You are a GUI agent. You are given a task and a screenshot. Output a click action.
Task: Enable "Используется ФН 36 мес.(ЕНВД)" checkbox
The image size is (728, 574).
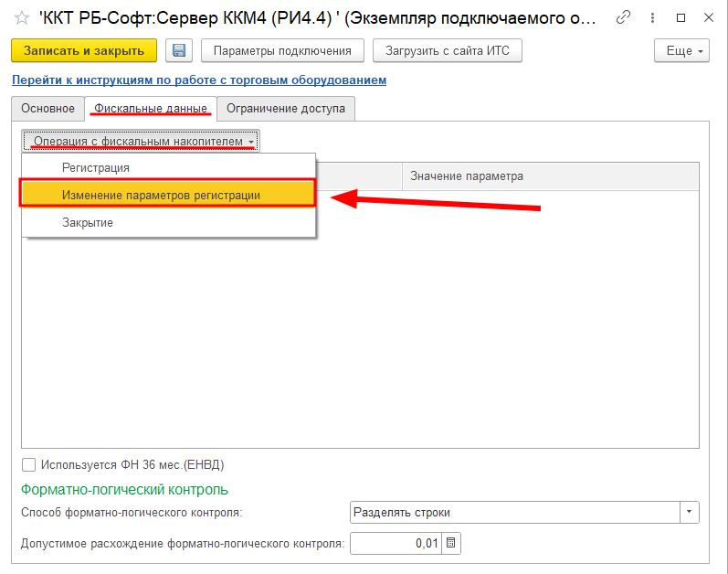(x=28, y=464)
